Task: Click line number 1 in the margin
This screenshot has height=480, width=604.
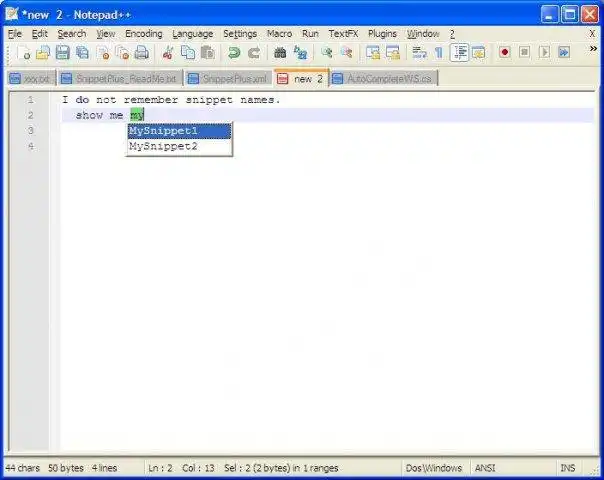Action: 30,100
